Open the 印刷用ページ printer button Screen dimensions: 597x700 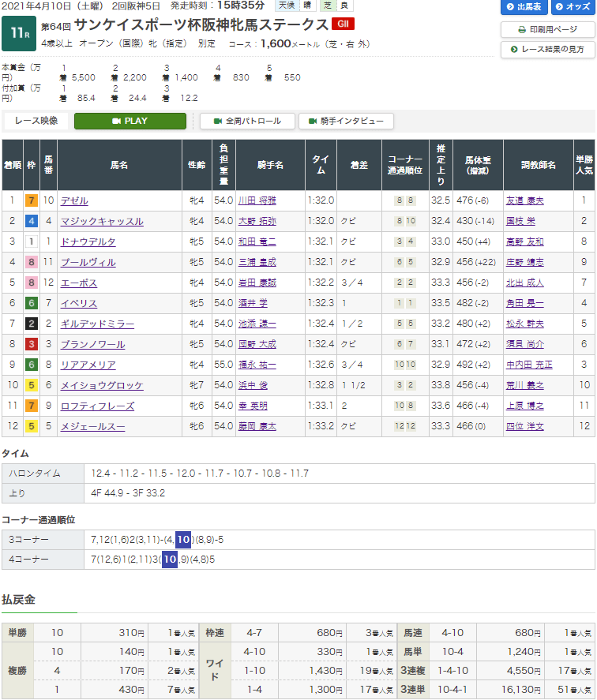pos(547,29)
